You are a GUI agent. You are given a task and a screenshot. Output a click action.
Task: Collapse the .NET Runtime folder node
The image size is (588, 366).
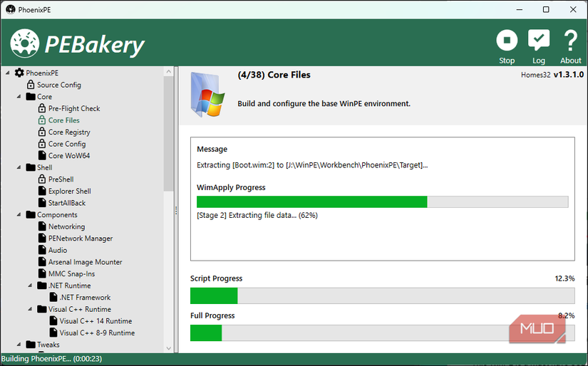click(31, 286)
